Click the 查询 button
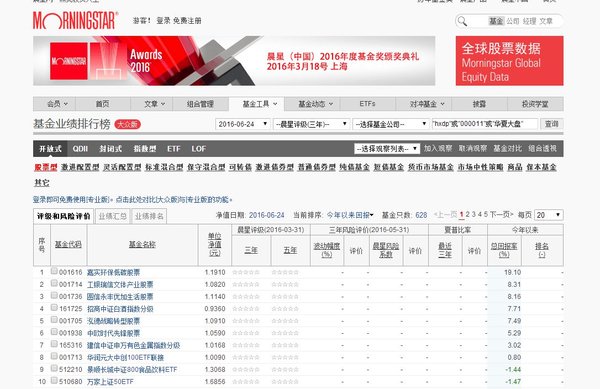This screenshot has height=389, width=600. pos(551,124)
